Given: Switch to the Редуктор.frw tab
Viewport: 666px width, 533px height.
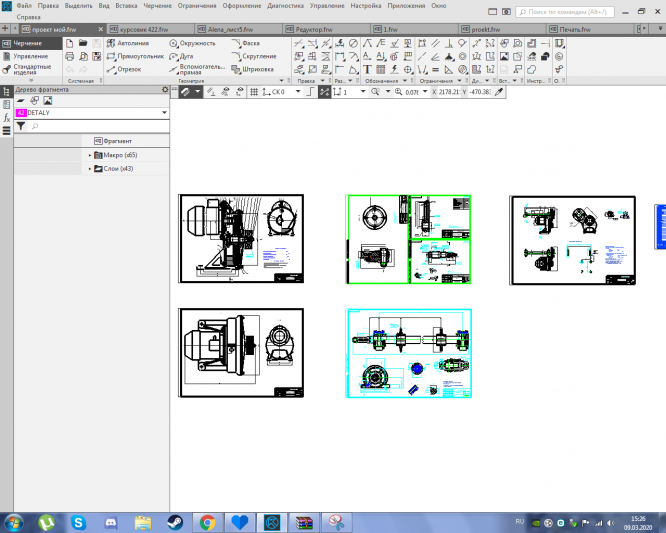Looking at the screenshot, I should click(325, 29).
